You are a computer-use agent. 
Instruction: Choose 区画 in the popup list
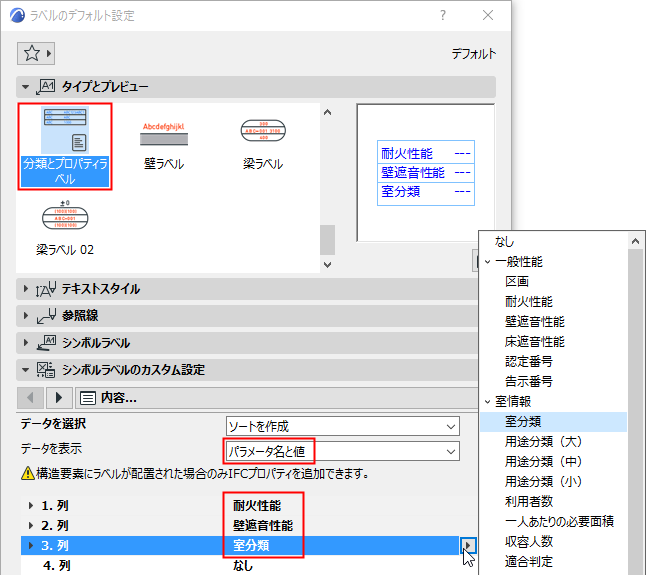[x=517, y=282]
